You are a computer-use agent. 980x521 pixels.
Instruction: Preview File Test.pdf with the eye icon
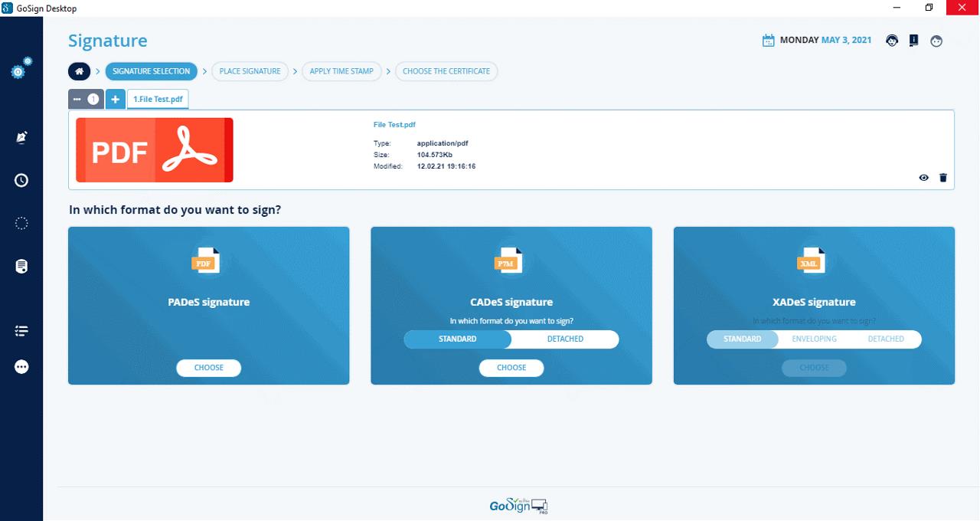coord(923,177)
